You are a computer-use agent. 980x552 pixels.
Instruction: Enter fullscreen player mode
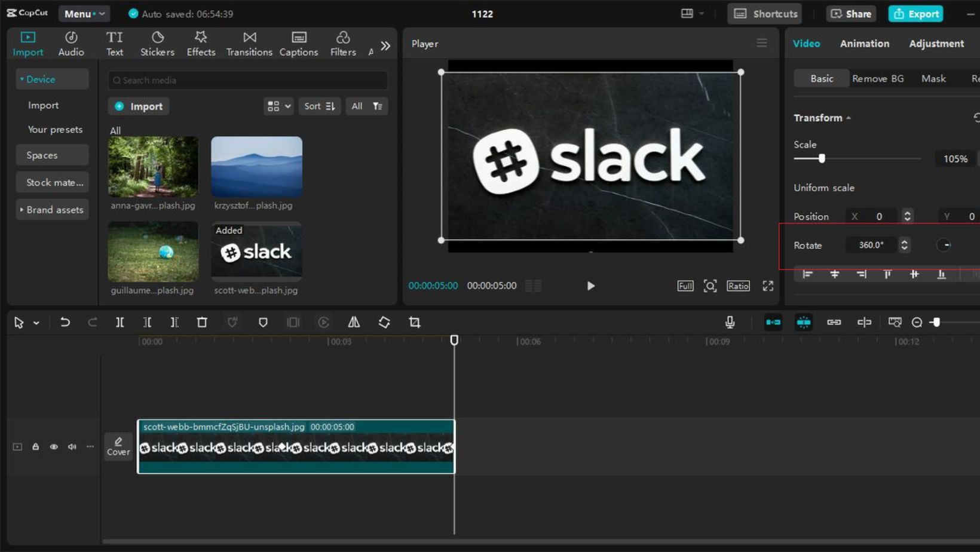pyautogui.click(x=768, y=286)
